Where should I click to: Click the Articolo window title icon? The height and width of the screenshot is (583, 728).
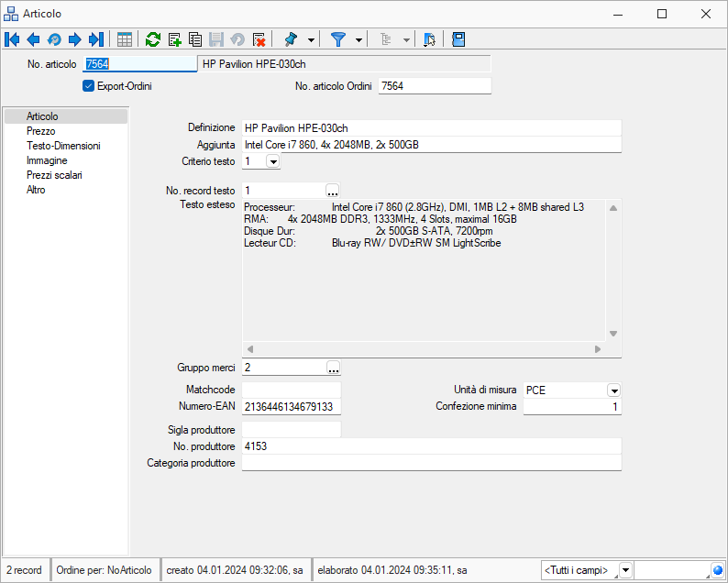pyautogui.click(x=11, y=14)
